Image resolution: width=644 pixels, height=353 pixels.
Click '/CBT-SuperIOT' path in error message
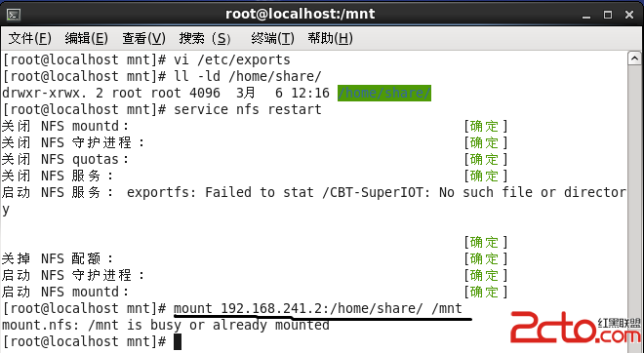pyautogui.click(x=373, y=192)
